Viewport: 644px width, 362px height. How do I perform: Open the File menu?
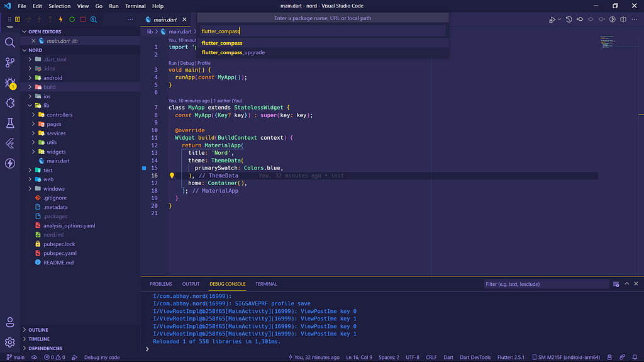[x=22, y=6]
